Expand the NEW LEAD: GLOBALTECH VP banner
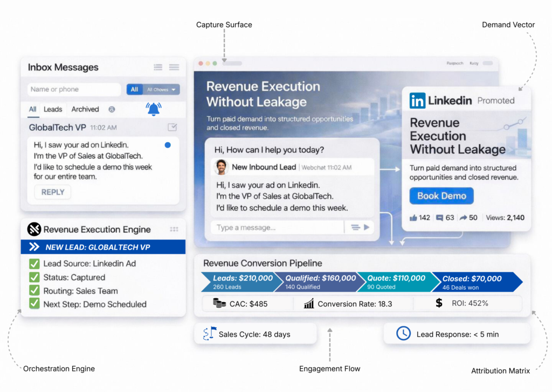 click(103, 247)
